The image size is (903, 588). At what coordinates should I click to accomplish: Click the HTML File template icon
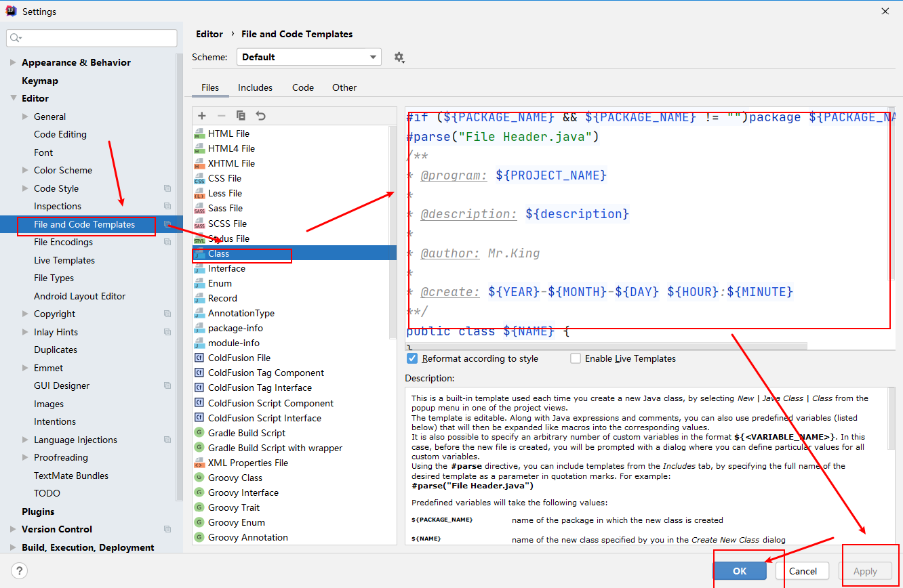pyautogui.click(x=199, y=133)
